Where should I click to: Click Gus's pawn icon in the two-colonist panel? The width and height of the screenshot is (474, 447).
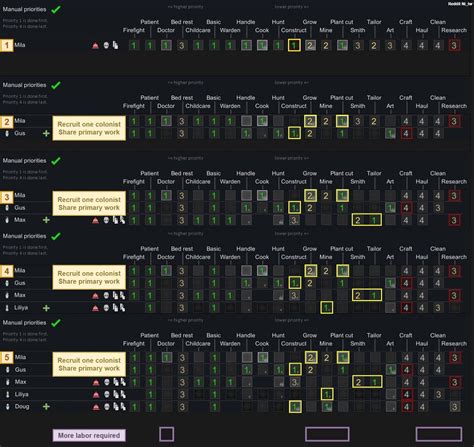(x=7, y=133)
